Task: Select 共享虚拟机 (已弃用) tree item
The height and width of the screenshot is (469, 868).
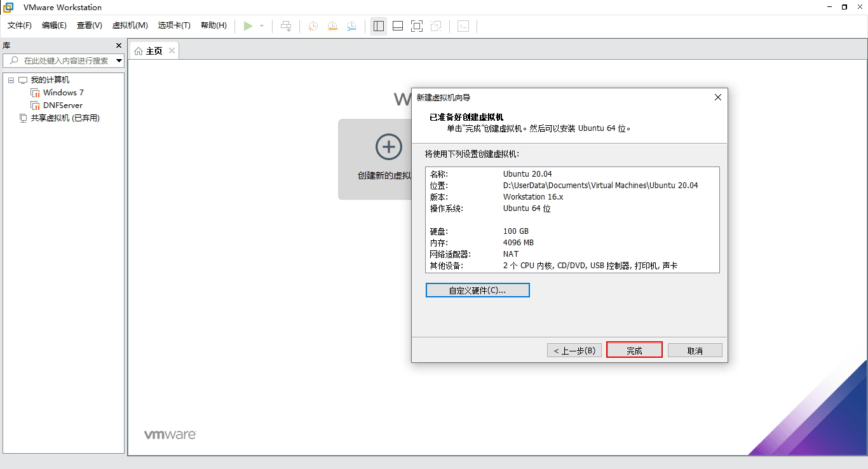Action: click(x=65, y=118)
